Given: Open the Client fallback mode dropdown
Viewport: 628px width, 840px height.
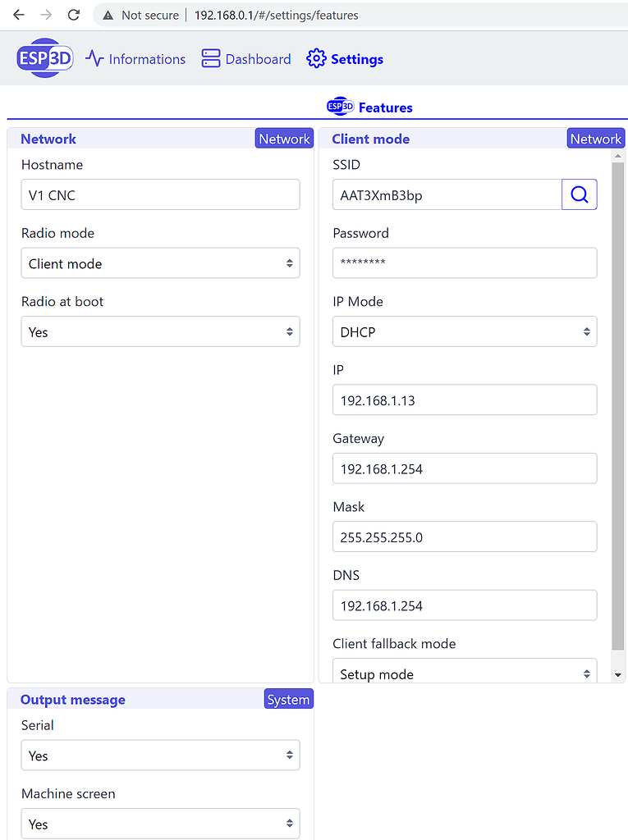Looking at the screenshot, I should 465,673.
